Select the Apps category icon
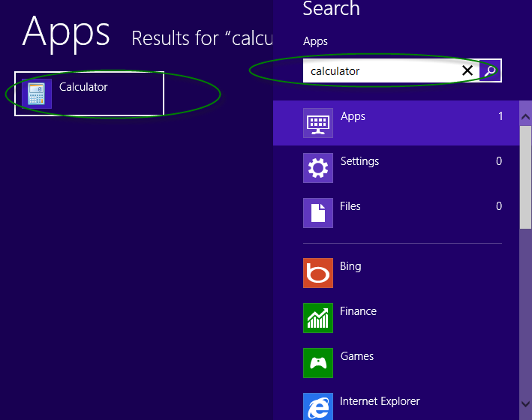The height and width of the screenshot is (420, 532). [x=318, y=123]
